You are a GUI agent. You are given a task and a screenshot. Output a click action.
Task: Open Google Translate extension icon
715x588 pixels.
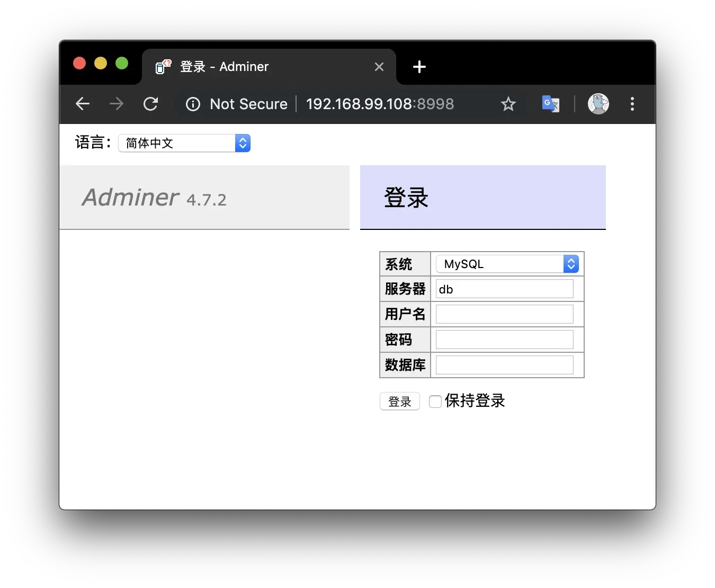[x=550, y=104]
